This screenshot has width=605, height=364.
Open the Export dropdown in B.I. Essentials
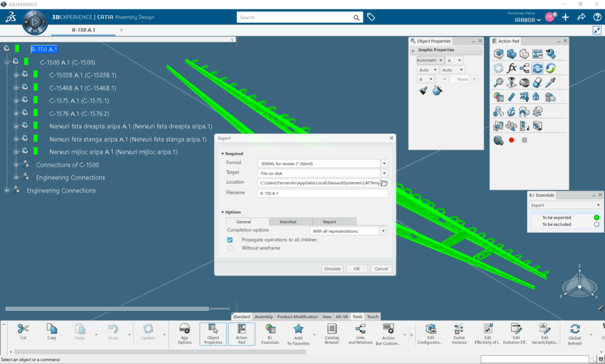565,206
